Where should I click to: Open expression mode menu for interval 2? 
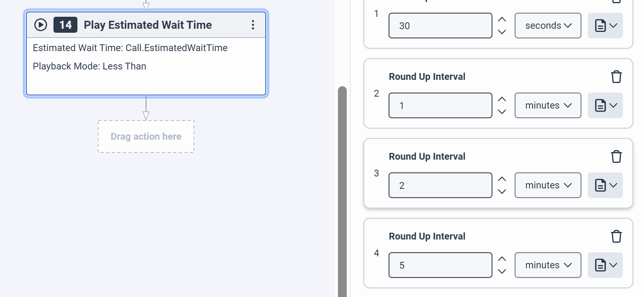tap(605, 105)
